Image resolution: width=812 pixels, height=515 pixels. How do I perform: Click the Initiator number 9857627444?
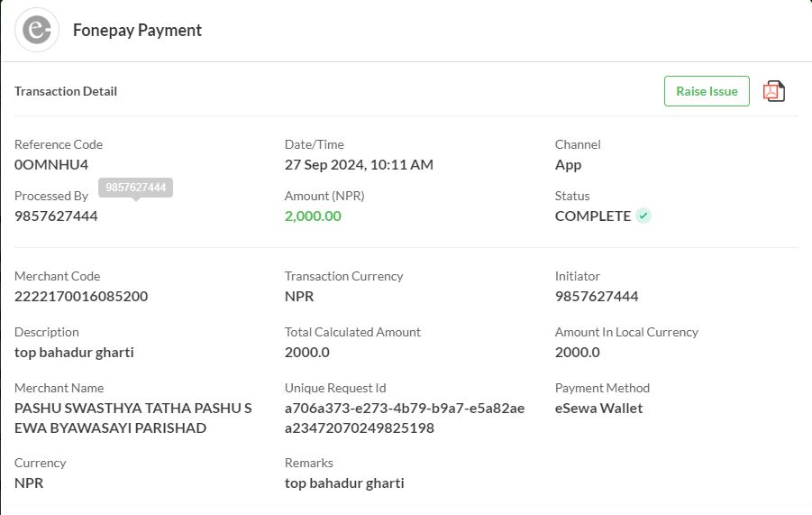[597, 297]
